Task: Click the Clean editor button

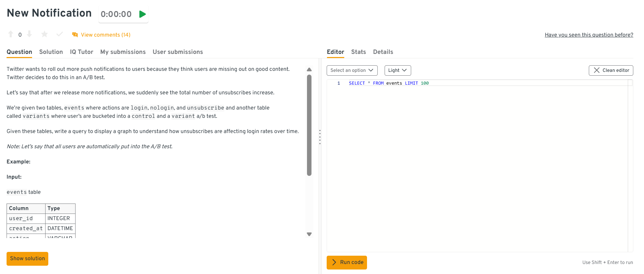Action: [x=611, y=70]
